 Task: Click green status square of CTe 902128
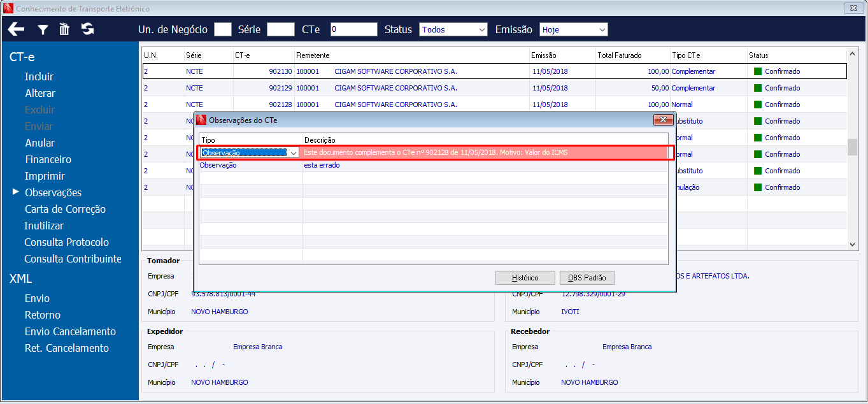758,105
